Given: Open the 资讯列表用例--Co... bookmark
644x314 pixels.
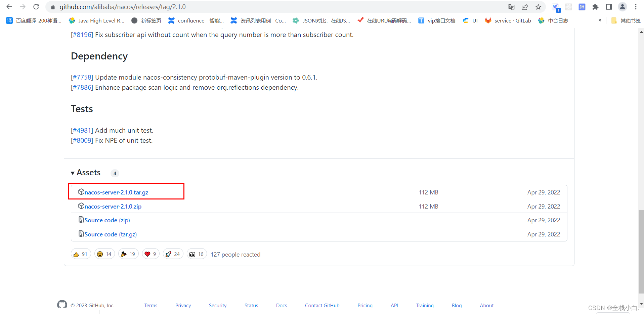Looking at the screenshot, I should coord(258,20).
